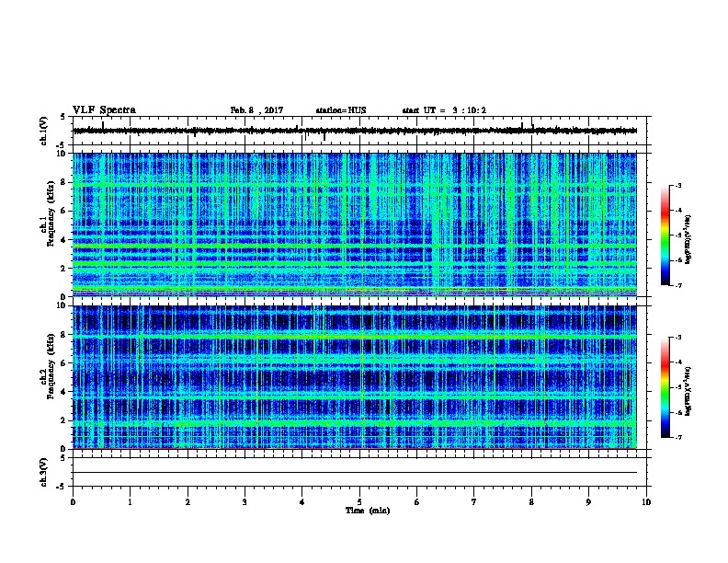Click the flat ch.3 voltage trace line
This screenshot has height=563, width=728.
click(355, 473)
